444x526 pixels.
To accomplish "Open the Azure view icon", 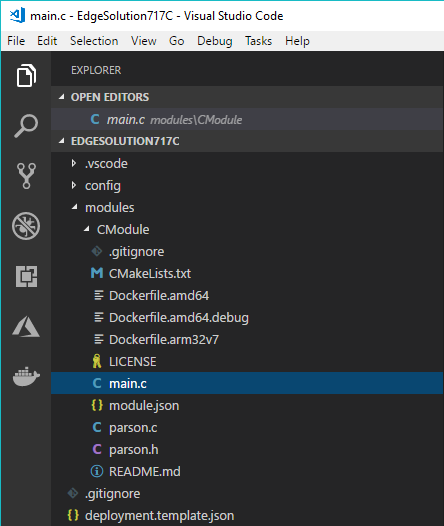I will (x=26, y=326).
